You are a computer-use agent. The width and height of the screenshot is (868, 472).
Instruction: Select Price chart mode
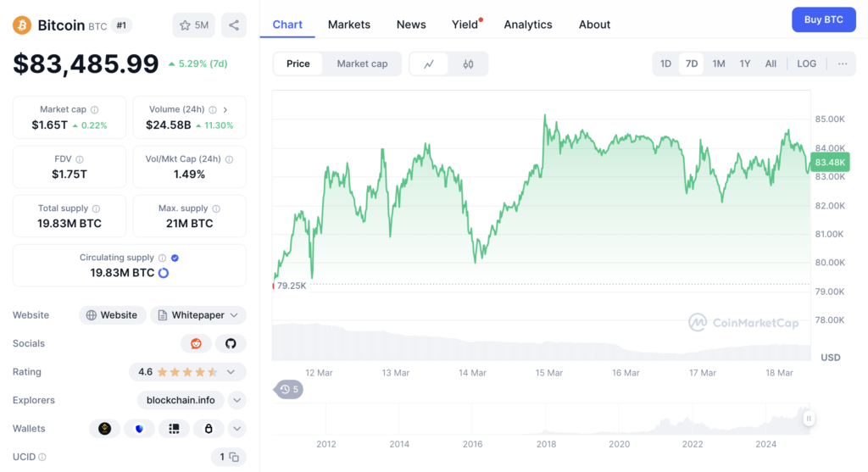coord(298,64)
